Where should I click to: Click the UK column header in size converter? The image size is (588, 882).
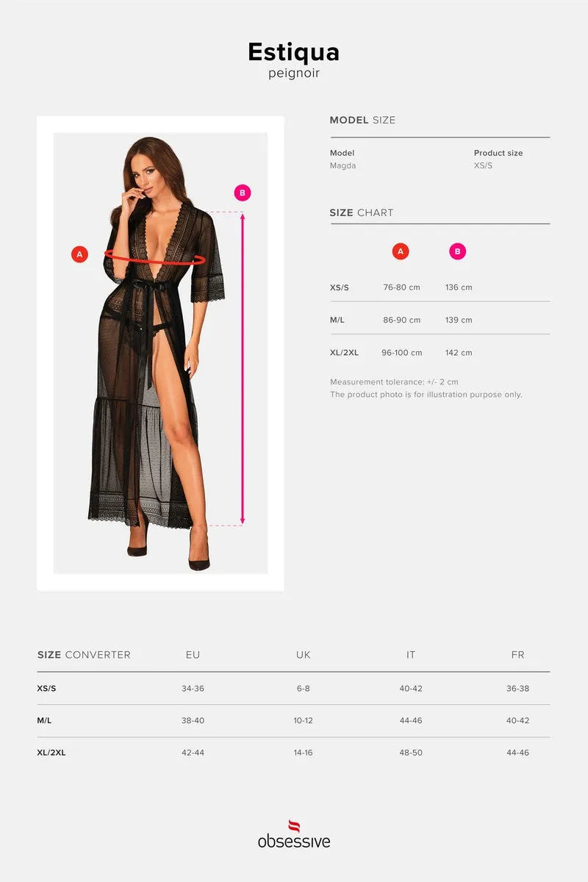click(x=304, y=654)
